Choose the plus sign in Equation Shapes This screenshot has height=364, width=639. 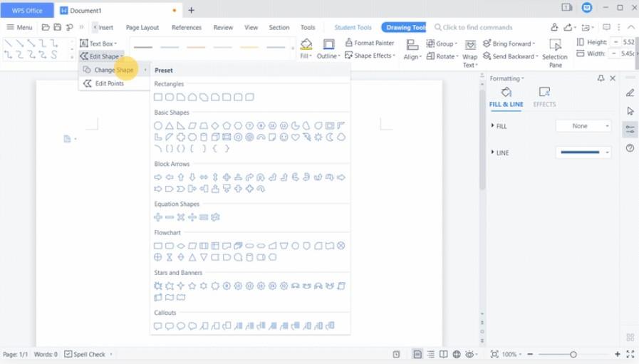(158, 217)
